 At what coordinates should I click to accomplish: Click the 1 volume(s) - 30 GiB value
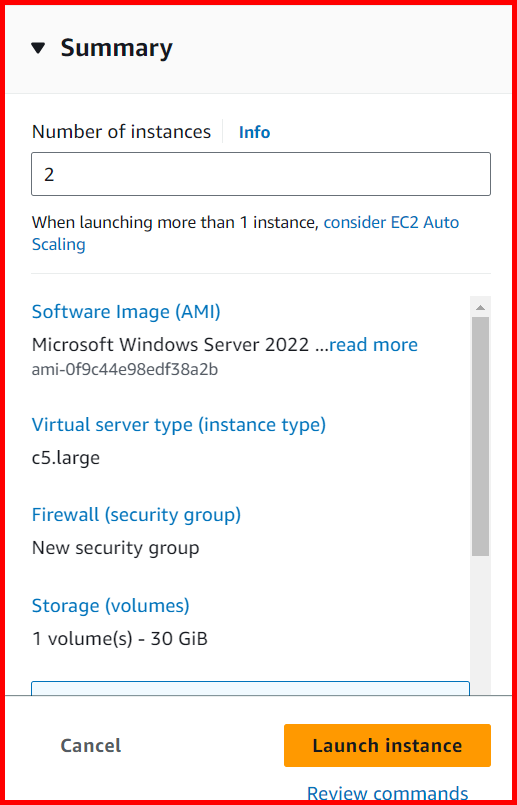tap(120, 639)
